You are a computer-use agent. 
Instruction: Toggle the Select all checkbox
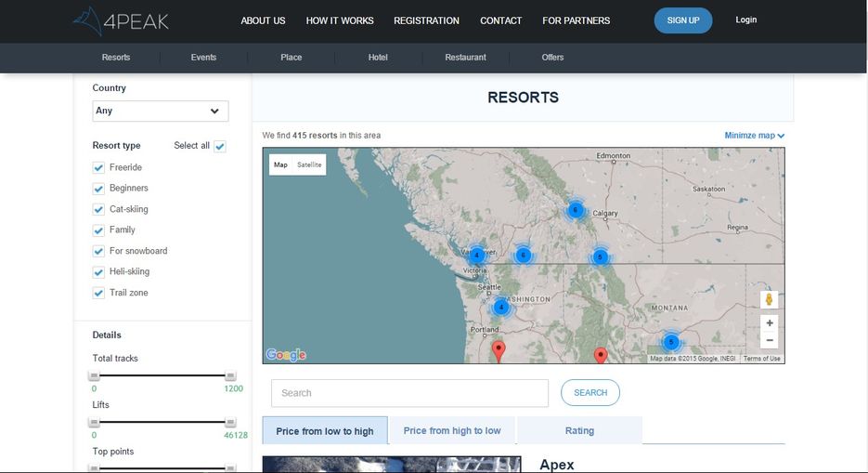(220, 146)
